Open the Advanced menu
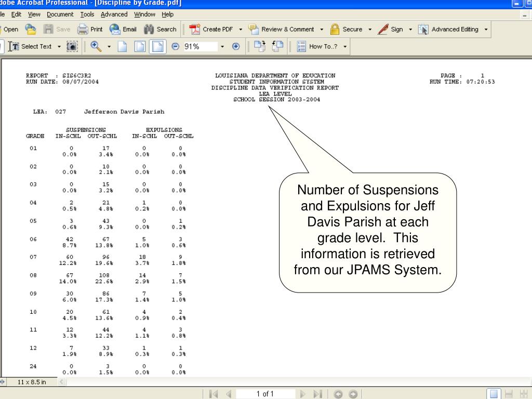Image resolution: width=532 pixels, height=399 pixels. point(114,14)
